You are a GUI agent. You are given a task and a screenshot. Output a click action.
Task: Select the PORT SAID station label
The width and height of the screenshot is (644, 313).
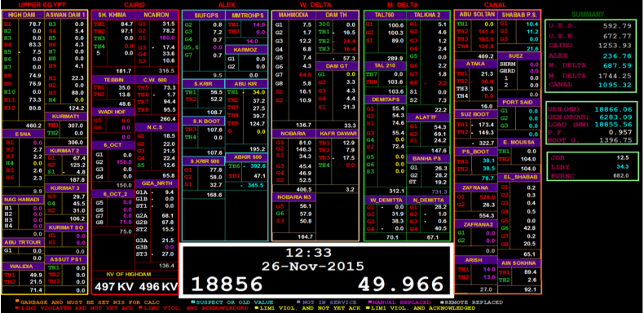coord(518,102)
